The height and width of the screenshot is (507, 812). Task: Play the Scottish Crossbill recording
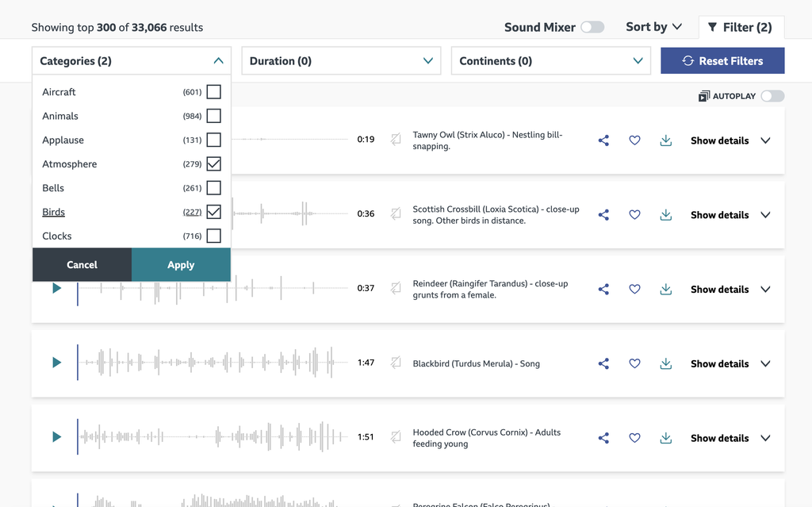56,214
